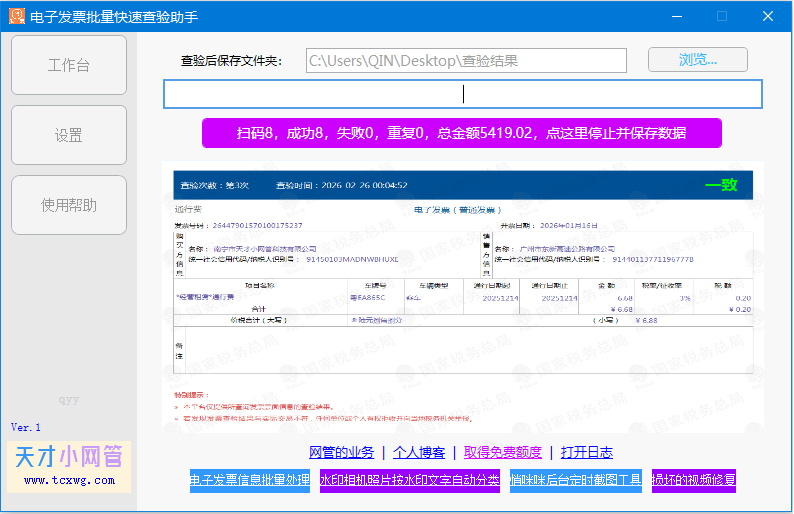
Task: Open the log via 打开日志
Action: point(587,452)
